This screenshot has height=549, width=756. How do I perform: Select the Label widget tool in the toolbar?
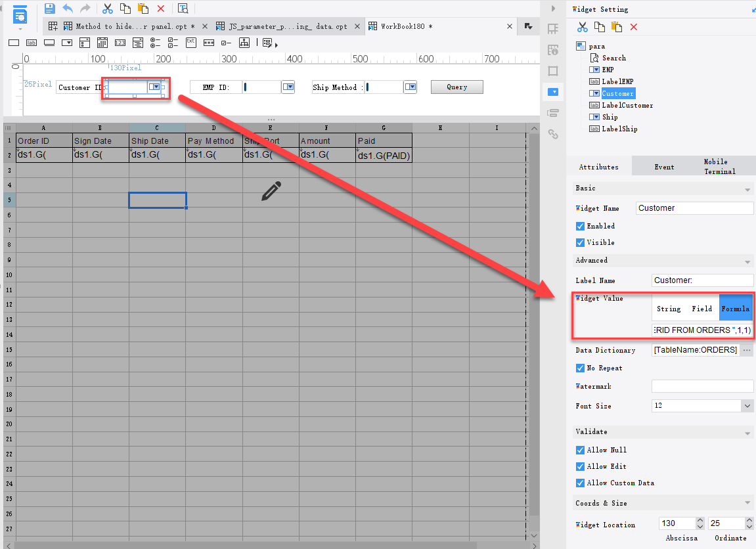(31, 42)
